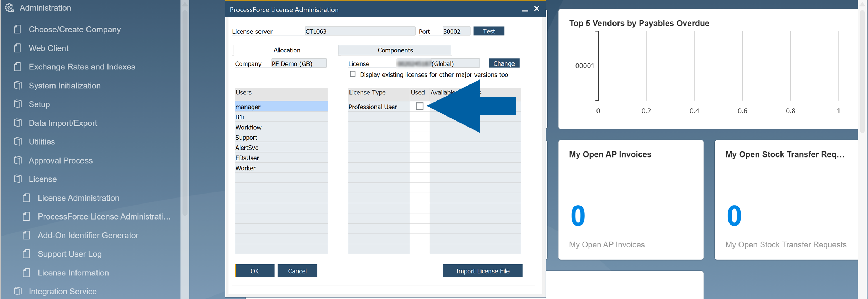Test the license server connection
Image resolution: width=868 pixels, height=299 pixels.
coord(489,31)
